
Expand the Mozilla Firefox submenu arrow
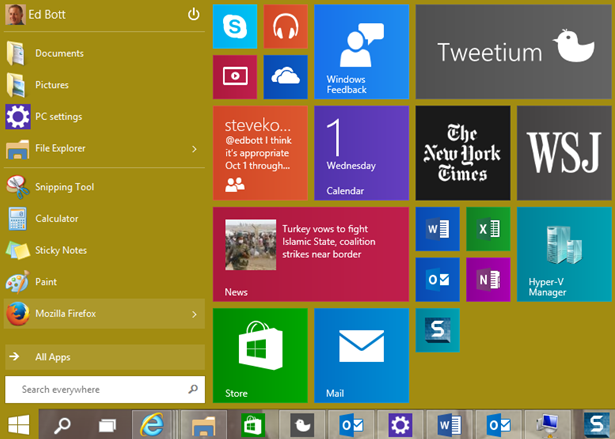(194, 314)
